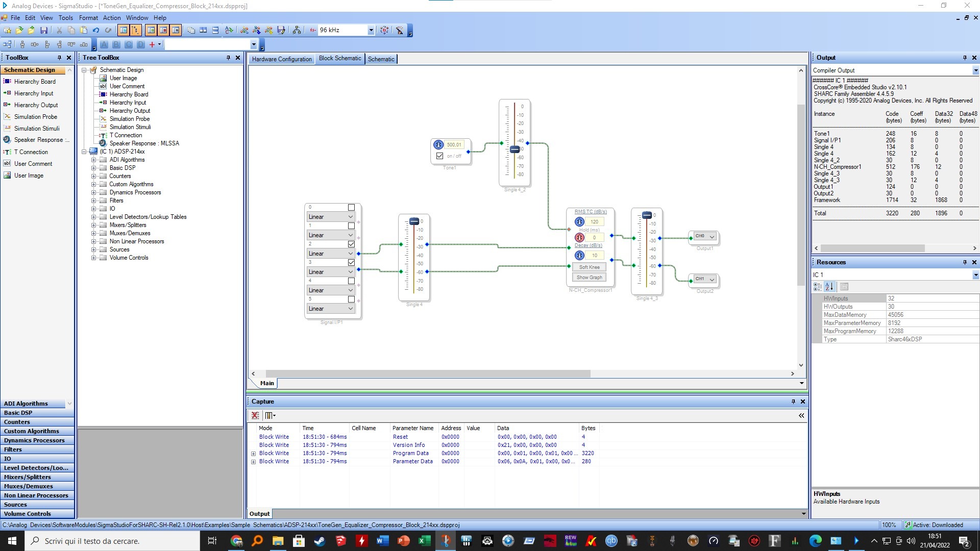The image size is (980, 551).
Task: Open Dynamics Processors toolbox category
Action: click(x=37, y=440)
